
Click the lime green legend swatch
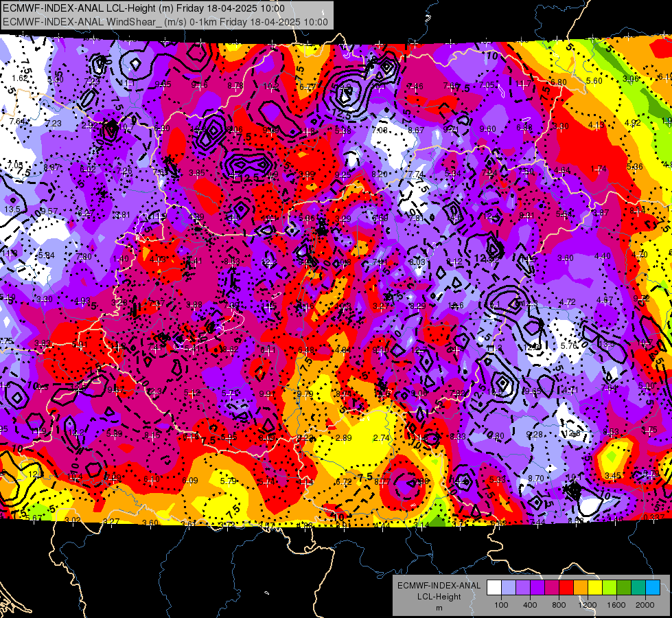610,588
